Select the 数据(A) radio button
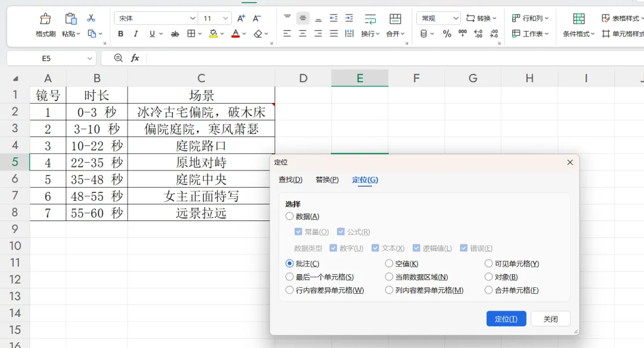The height and width of the screenshot is (348, 644). (x=290, y=216)
